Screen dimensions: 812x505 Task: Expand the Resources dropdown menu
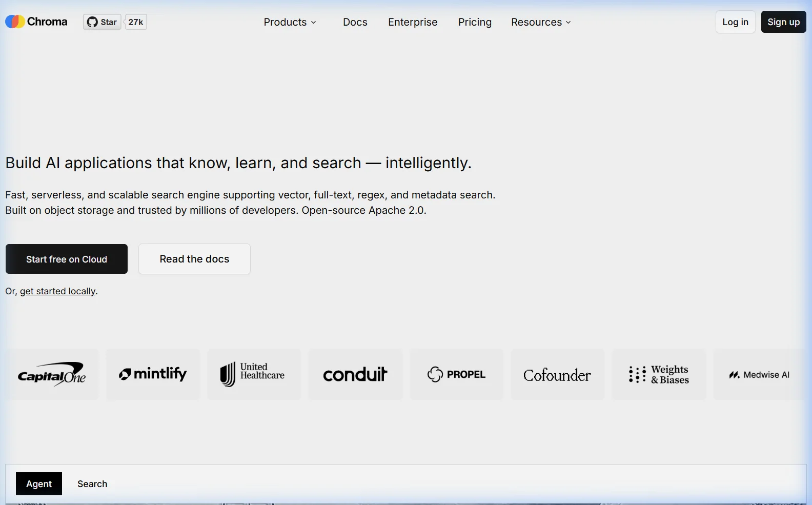coord(541,22)
